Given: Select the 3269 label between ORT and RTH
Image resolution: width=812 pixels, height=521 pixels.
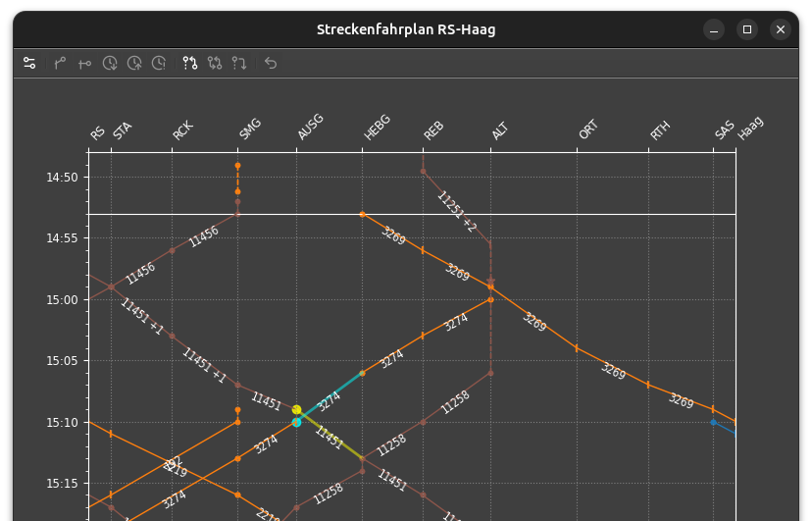Looking at the screenshot, I should point(613,371).
